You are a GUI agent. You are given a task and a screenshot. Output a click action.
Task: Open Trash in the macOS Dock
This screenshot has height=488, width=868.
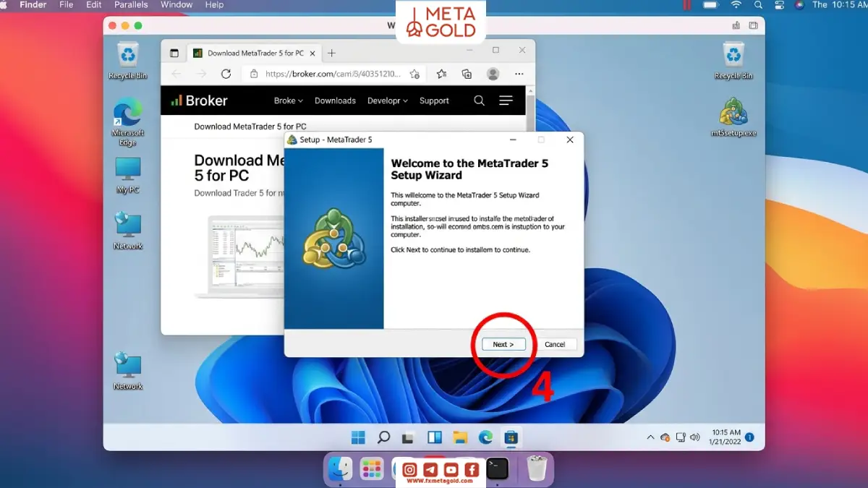[537, 468]
